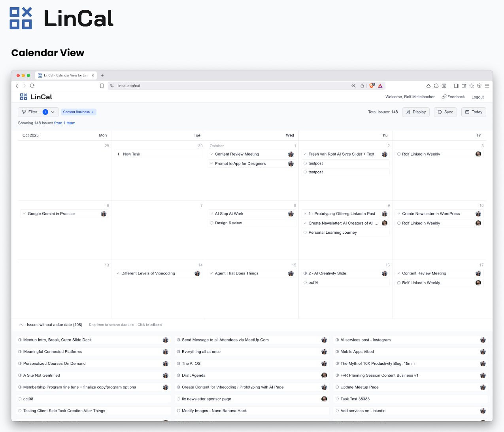The height and width of the screenshot is (432, 504).
Task: Click Logout in the header
Action: coord(478,97)
